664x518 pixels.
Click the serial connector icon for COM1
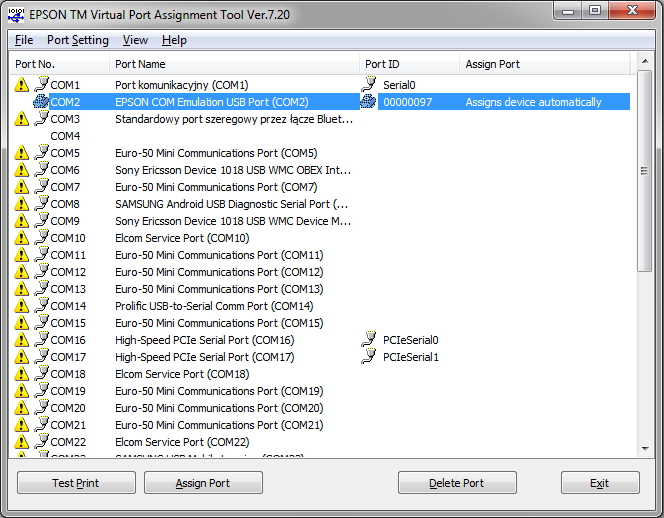pyautogui.click(x=42, y=84)
